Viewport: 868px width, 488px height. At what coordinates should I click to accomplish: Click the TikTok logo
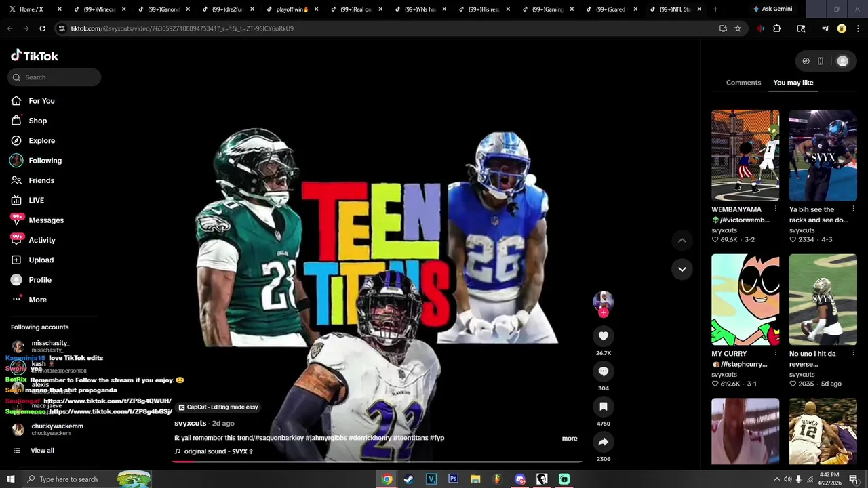coord(35,56)
